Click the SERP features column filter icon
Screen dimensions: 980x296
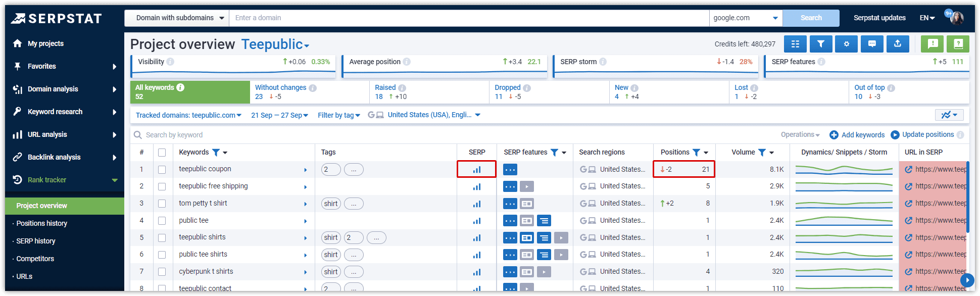tap(554, 153)
